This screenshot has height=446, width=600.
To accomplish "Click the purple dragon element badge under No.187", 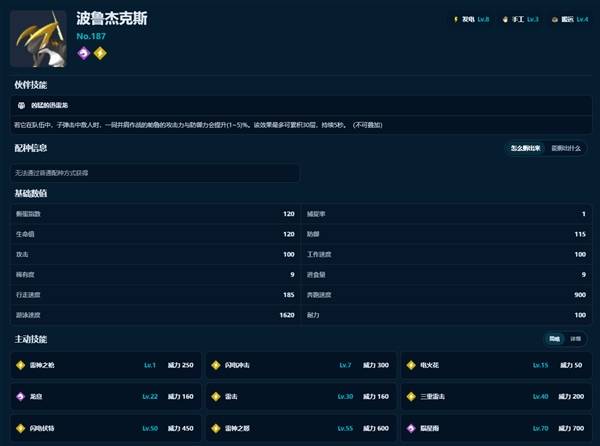I will point(84,53).
